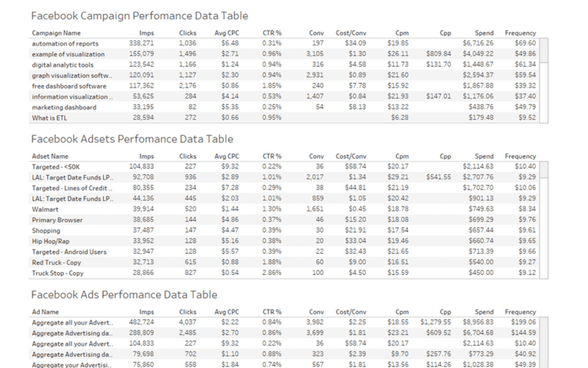
Task: Click the $809.84 Cpp value cell
Action: [439, 54]
